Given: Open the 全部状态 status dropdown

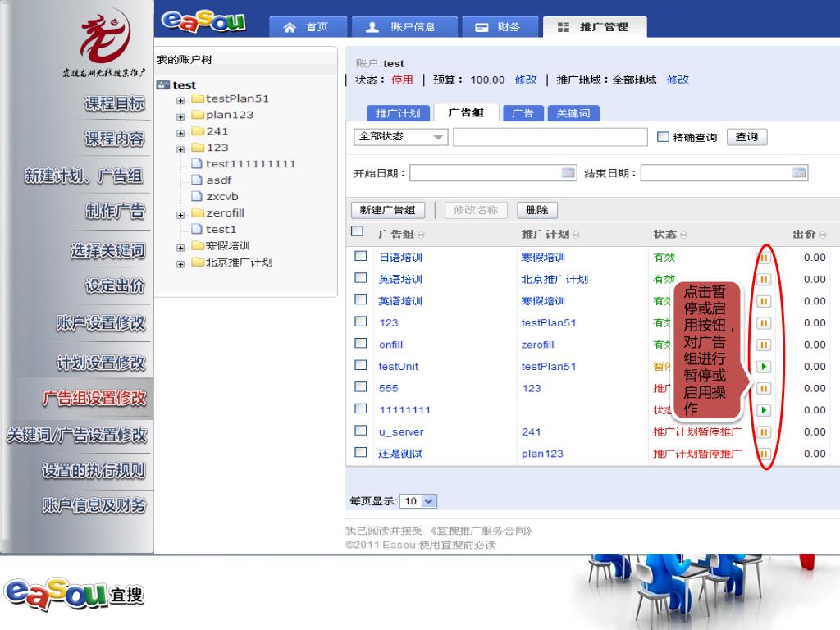Looking at the screenshot, I should coord(400,137).
